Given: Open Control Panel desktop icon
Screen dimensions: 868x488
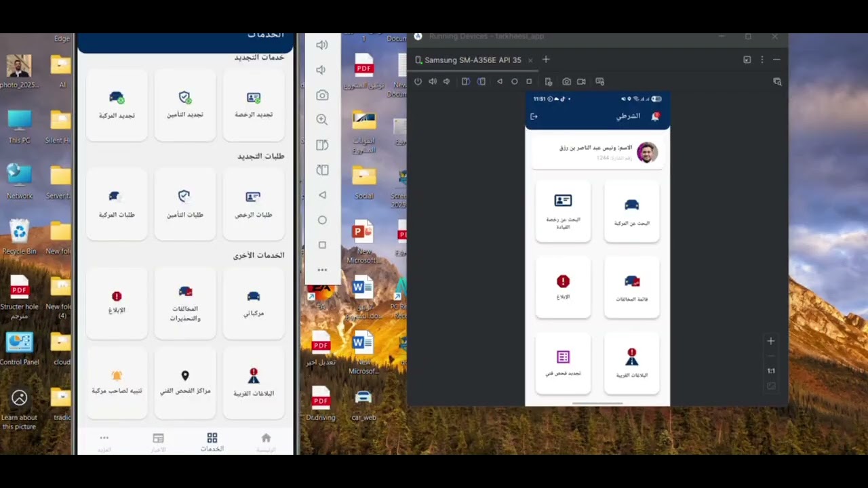Looking at the screenshot, I should (x=19, y=348).
